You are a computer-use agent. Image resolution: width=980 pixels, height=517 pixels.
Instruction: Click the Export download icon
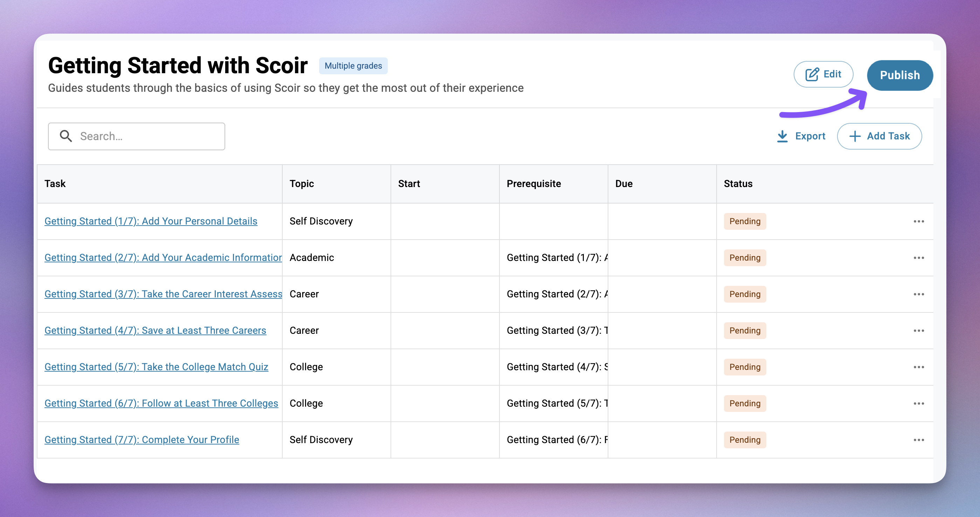782,136
